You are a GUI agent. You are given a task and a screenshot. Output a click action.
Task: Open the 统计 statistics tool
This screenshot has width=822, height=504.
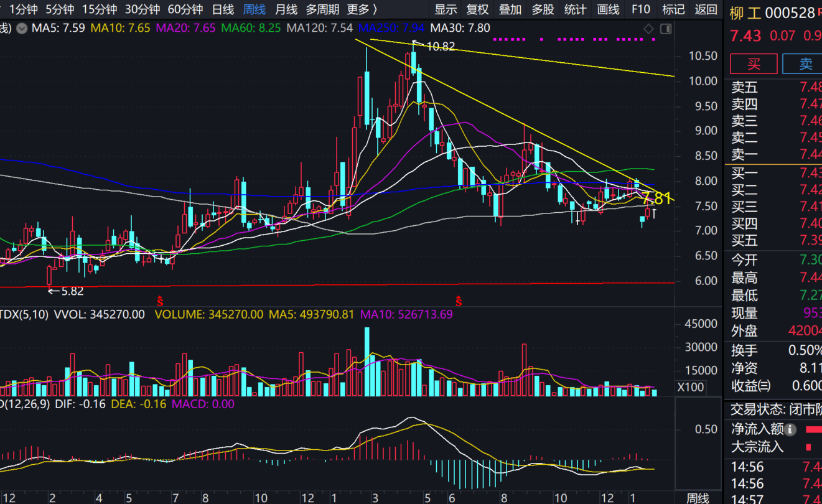575,9
